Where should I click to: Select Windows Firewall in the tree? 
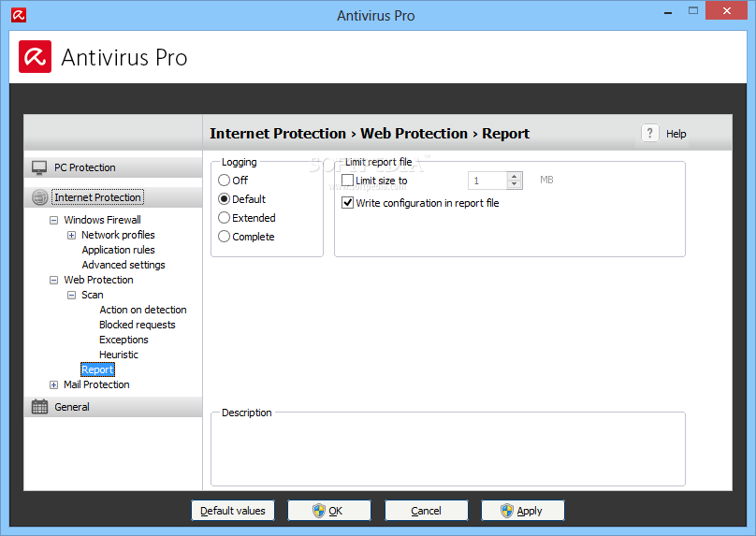click(x=102, y=220)
